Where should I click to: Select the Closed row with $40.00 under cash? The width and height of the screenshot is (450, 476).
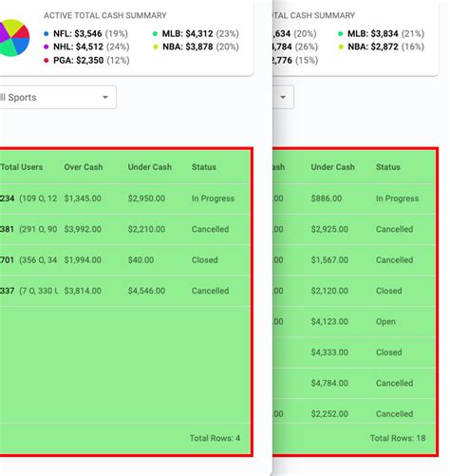pyautogui.click(x=125, y=260)
